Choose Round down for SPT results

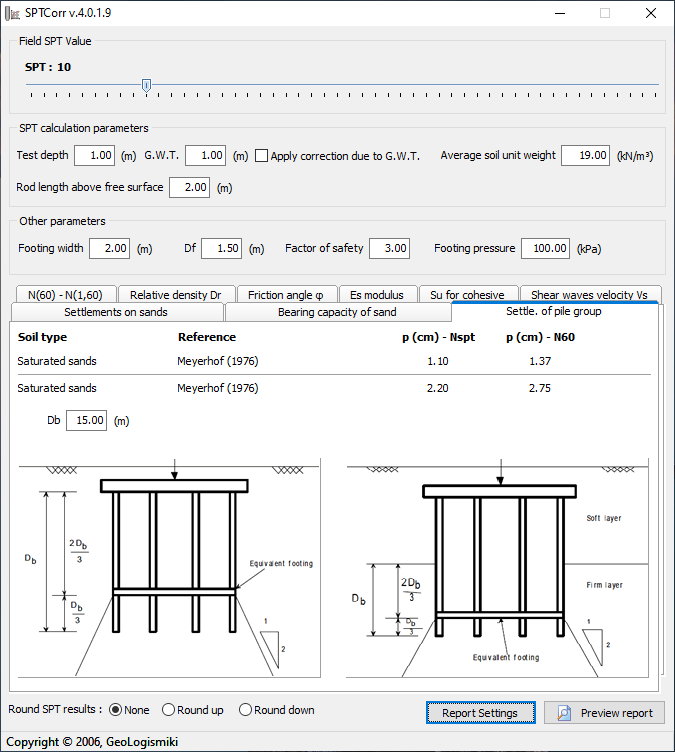point(246,710)
